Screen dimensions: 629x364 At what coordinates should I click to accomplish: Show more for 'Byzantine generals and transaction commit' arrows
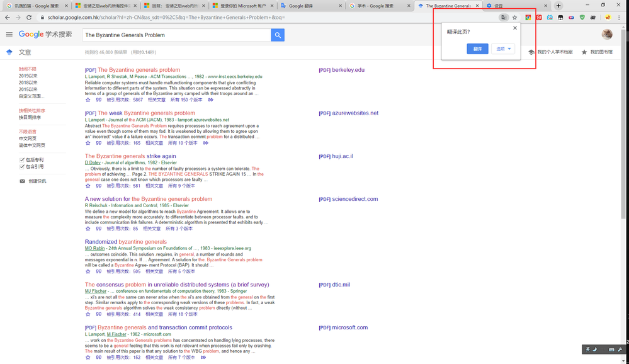click(203, 357)
